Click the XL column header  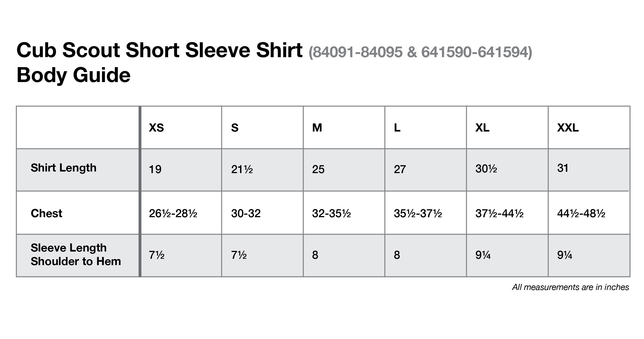tap(482, 128)
